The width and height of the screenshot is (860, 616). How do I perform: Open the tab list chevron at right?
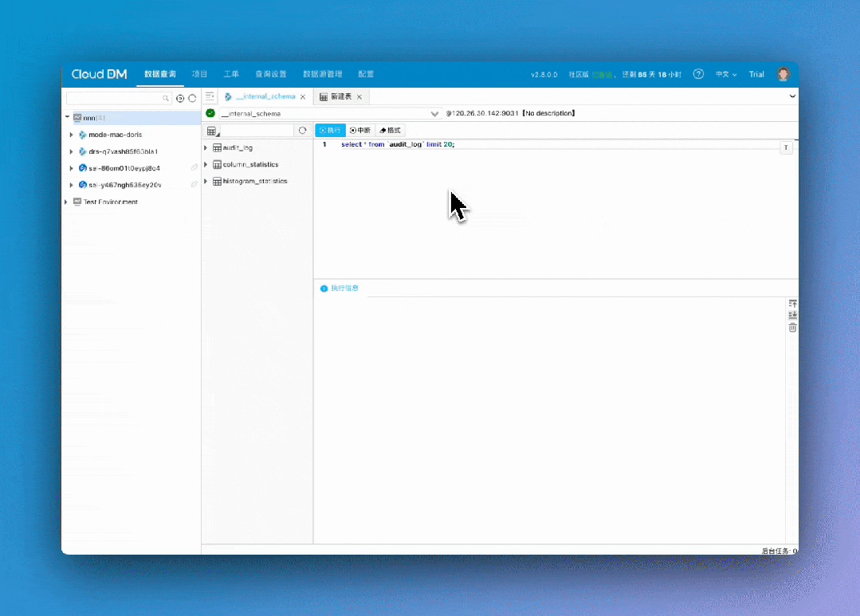pos(792,96)
